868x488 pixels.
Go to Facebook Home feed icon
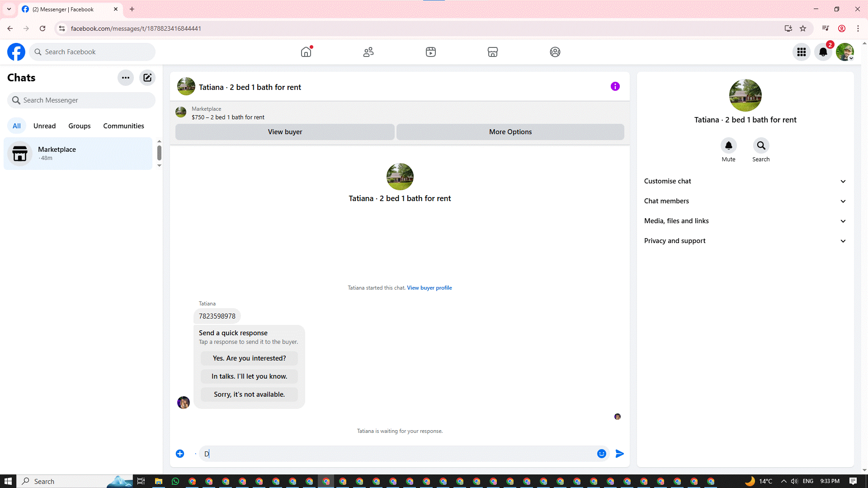(306, 52)
